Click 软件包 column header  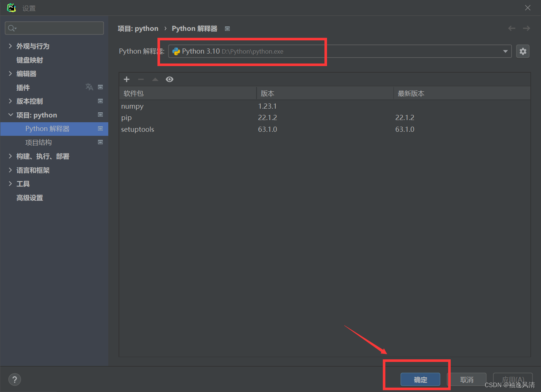coord(188,93)
